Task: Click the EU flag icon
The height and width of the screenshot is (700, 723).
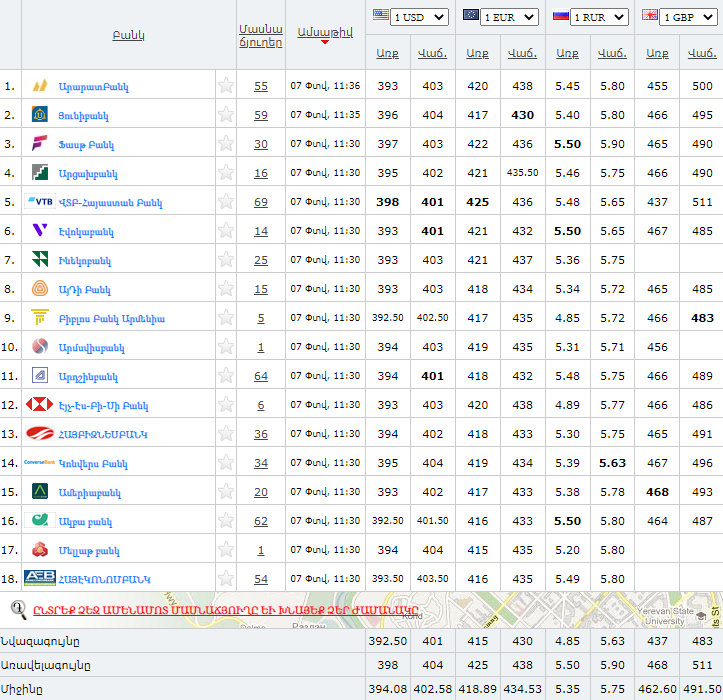Action: point(470,15)
